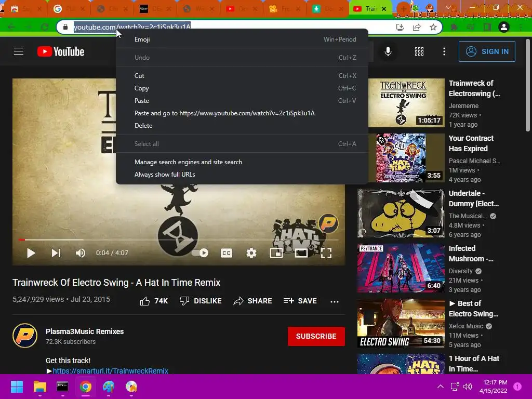Go back to previous page

pyautogui.click(x=11, y=27)
